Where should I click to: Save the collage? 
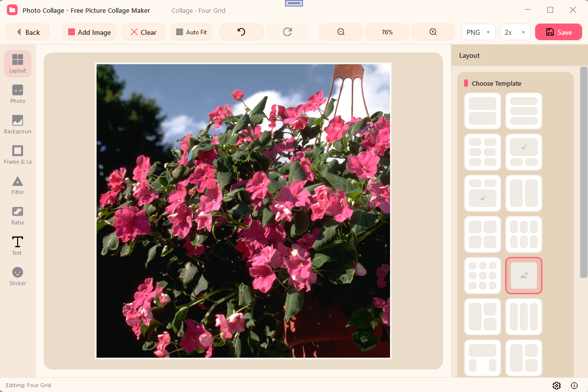[559, 32]
